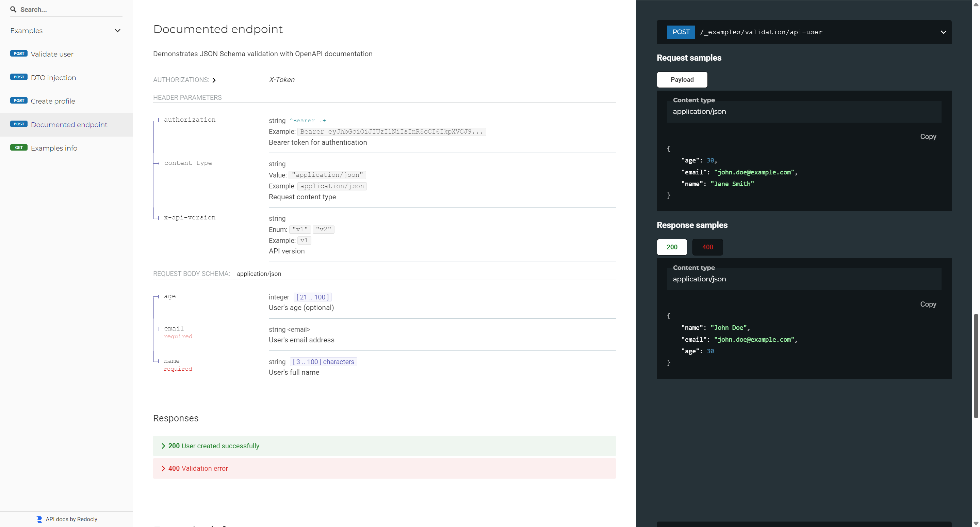Click the POST badge beside Documented endpoint
The height and width of the screenshot is (527, 980).
coord(19,124)
